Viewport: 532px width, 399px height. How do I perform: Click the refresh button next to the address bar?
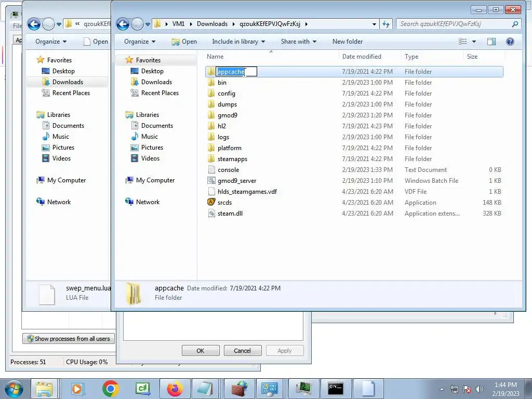pos(386,24)
